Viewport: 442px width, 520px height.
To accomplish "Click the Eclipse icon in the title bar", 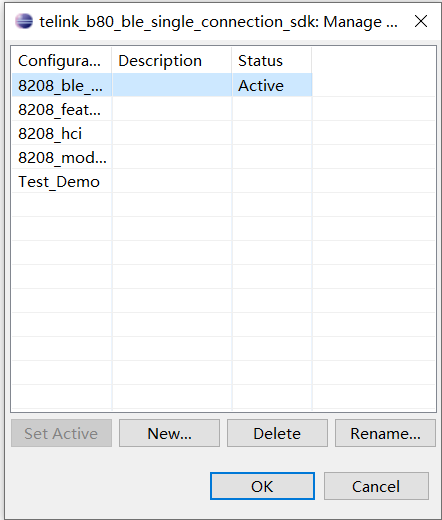I will tap(24, 21).
